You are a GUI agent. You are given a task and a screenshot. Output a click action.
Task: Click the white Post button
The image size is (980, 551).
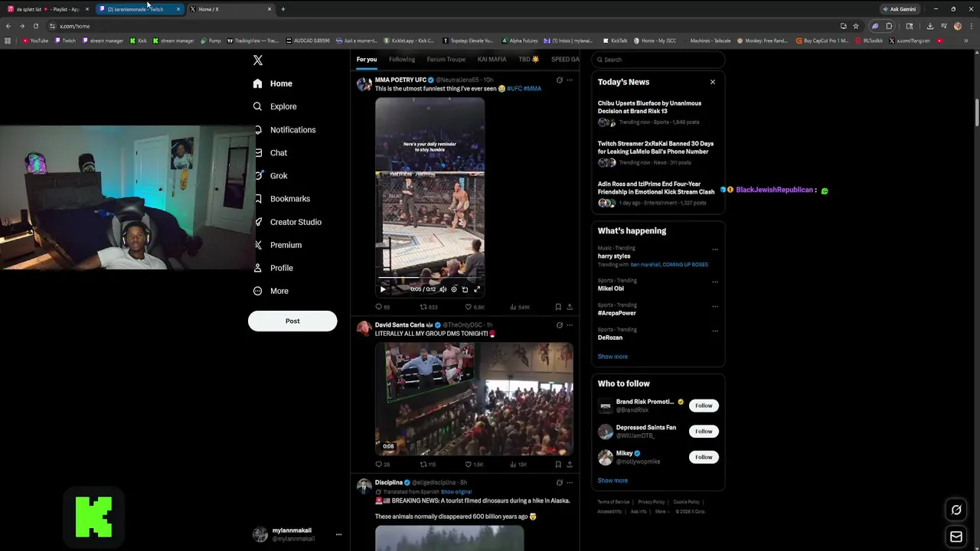click(292, 321)
